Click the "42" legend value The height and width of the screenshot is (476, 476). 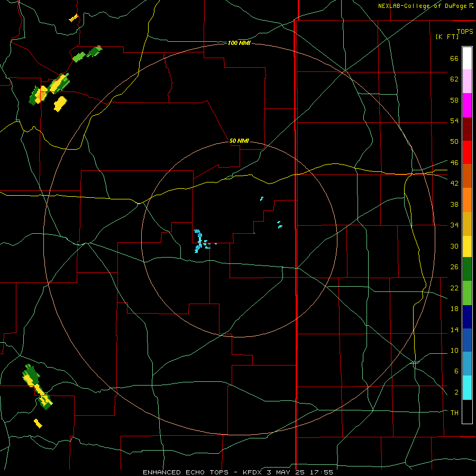pos(454,184)
